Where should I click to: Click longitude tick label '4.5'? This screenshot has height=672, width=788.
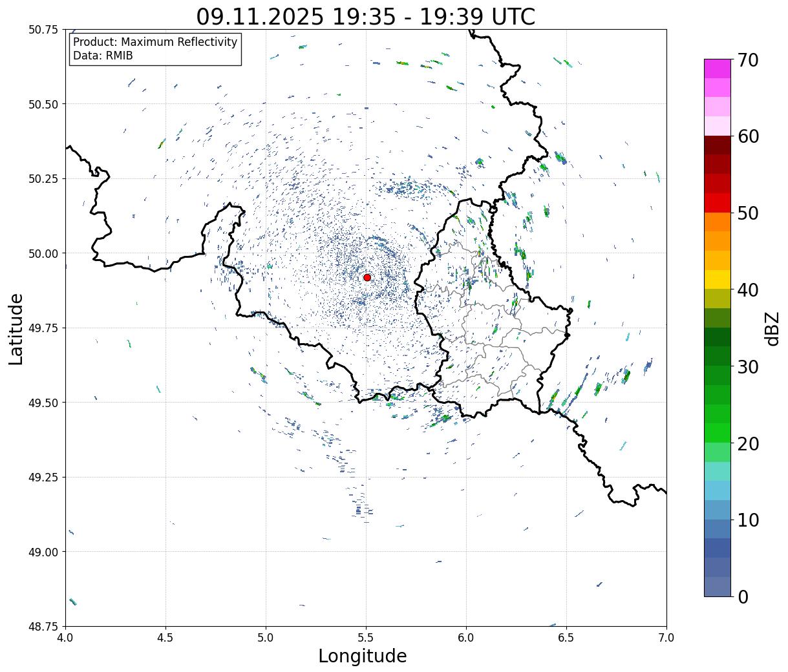[165, 638]
